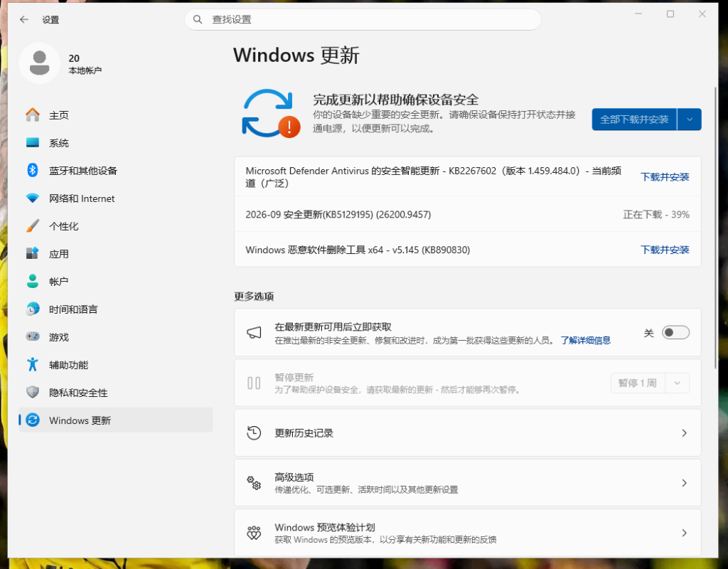Click the 时间和语言 globe clock icon

(x=33, y=309)
